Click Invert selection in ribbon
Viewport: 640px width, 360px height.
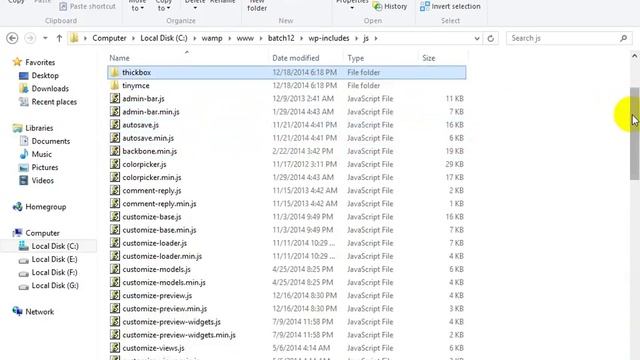(x=450, y=6)
